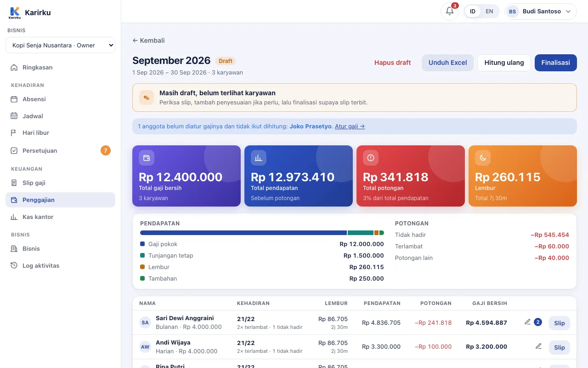
Task: Click Terlambat deduction −Rp 60.000
Action: click(x=552, y=246)
